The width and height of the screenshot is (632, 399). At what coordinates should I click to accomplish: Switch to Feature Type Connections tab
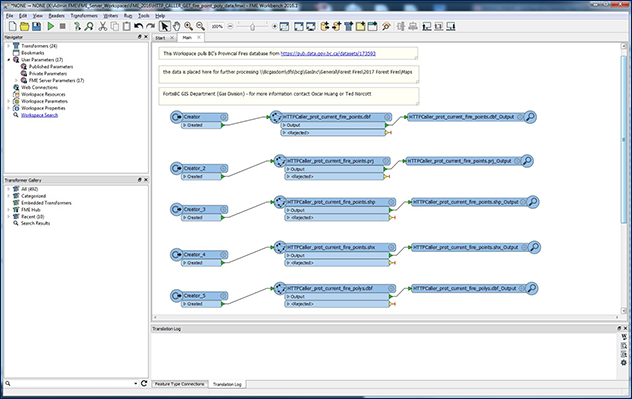[180, 384]
